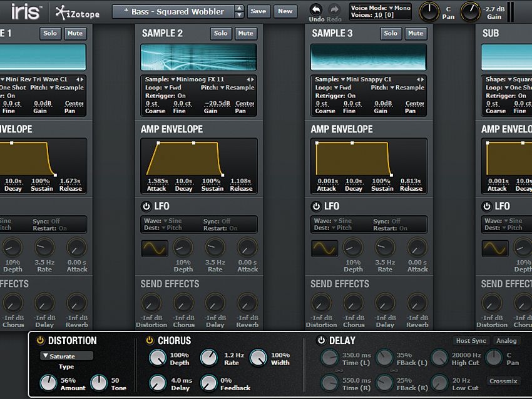The image size is (532, 399).
Task: Click Sample 2 Gain value -20.5dB
Action: [217, 103]
